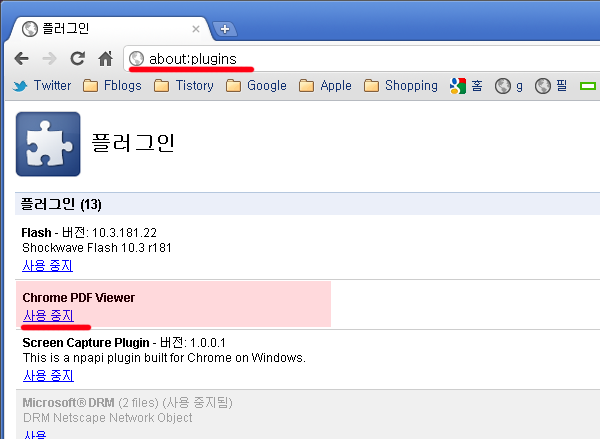
Task: Open the 'g' bookmark
Action: 509,86
